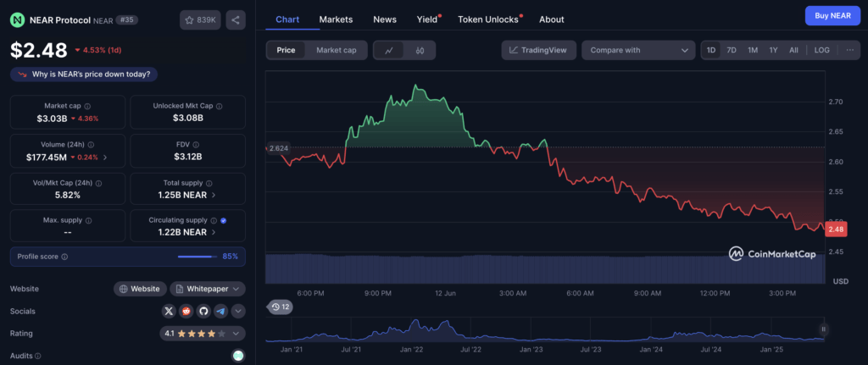868x365 pixels.
Task: Expand Volume (24h) details arrow
Action: pyautogui.click(x=105, y=157)
